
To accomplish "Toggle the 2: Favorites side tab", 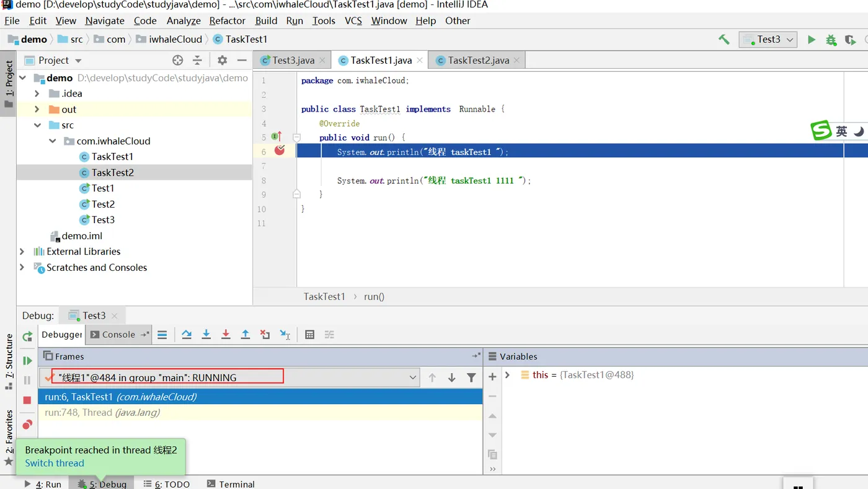I will pos(9,438).
